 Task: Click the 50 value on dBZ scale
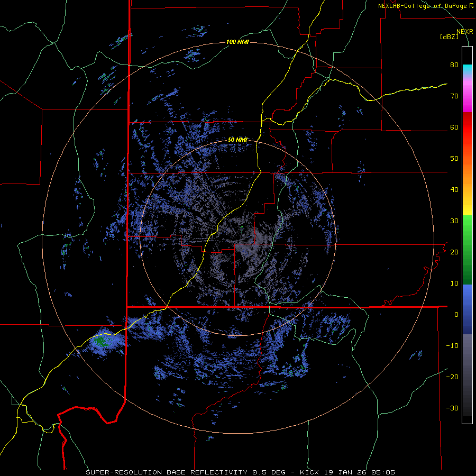click(x=454, y=159)
